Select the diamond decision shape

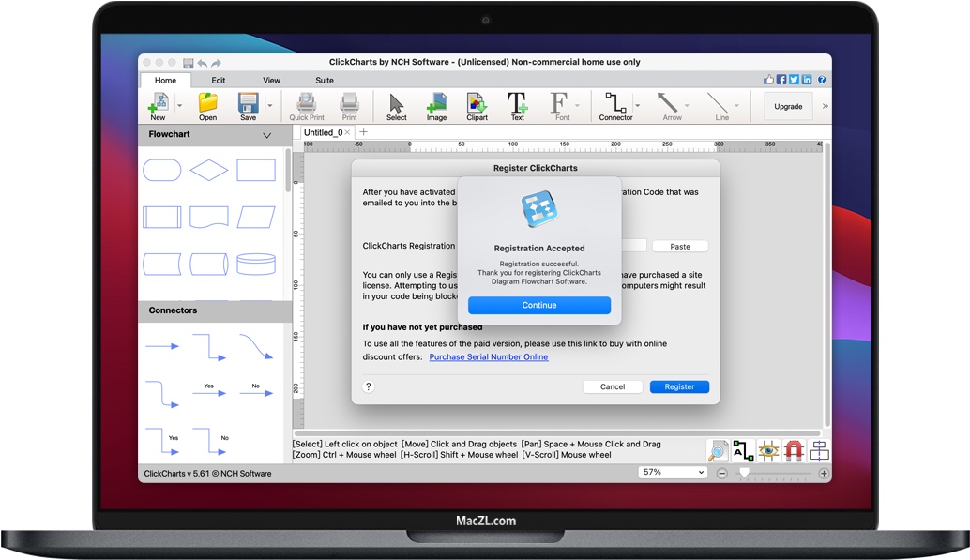point(209,170)
